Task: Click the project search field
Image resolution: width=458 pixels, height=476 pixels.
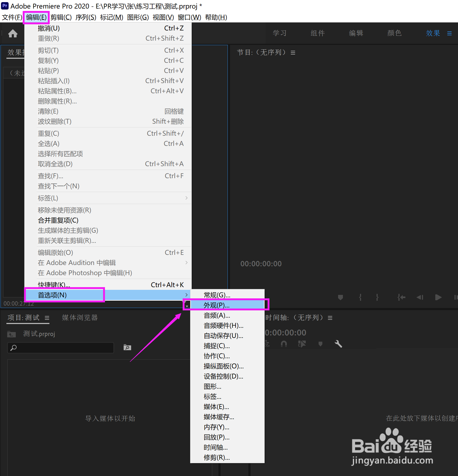Action: click(x=61, y=348)
